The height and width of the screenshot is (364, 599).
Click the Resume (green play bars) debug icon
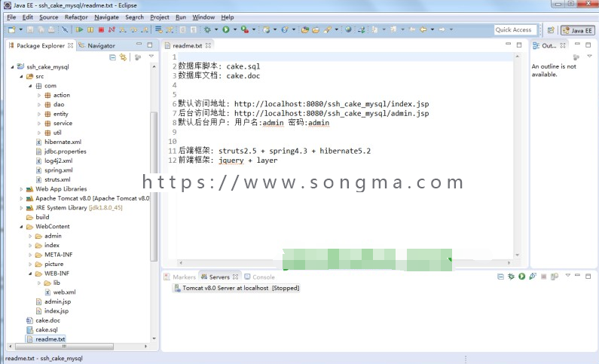[79, 30]
